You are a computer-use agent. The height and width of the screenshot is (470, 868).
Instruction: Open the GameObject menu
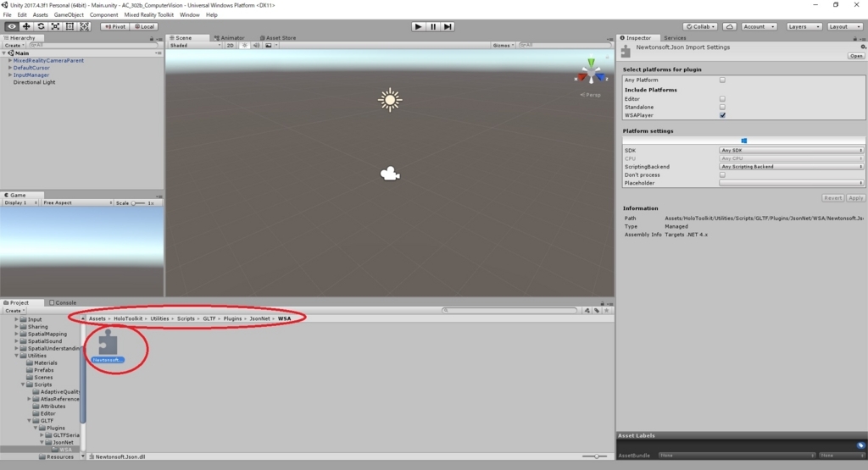pos(69,15)
